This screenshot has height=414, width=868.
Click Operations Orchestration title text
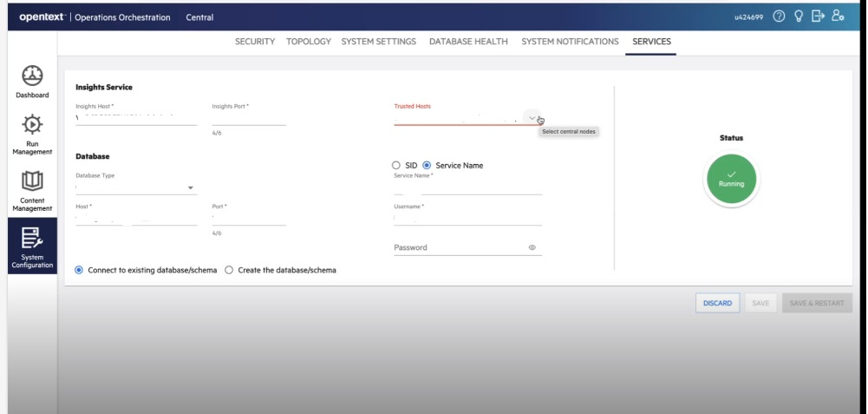click(122, 17)
